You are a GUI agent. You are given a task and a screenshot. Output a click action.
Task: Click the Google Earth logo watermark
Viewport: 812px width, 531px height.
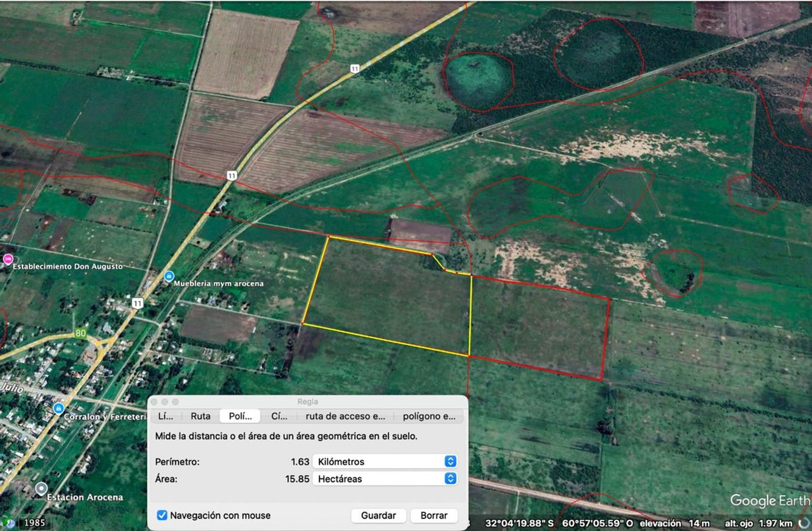(x=769, y=501)
